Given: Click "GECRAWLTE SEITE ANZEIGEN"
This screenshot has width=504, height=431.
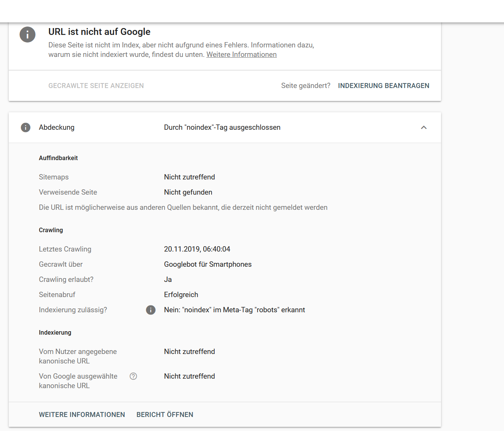Looking at the screenshot, I should point(96,86).
